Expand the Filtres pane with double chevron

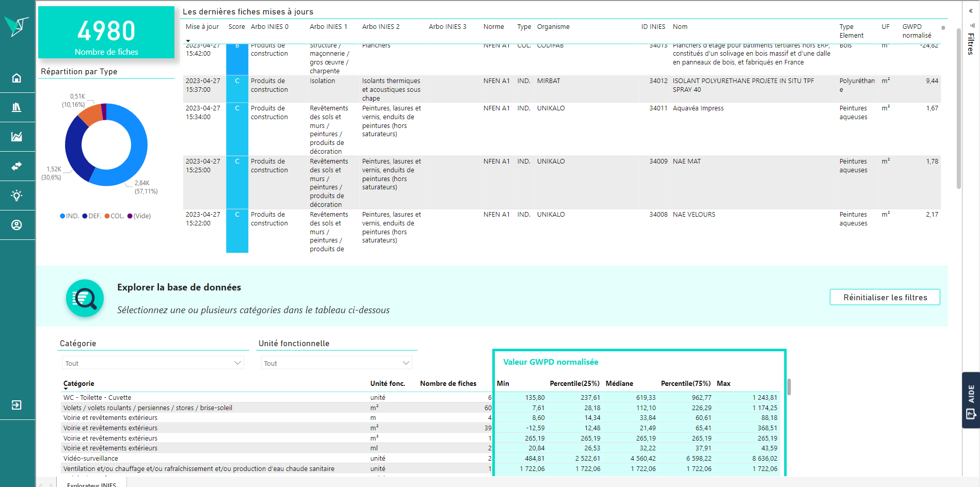(x=971, y=11)
